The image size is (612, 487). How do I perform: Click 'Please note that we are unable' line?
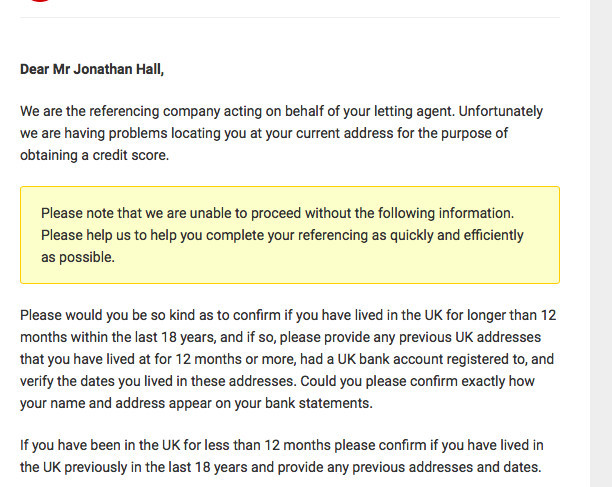pyautogui.click(x=278, y=213)
